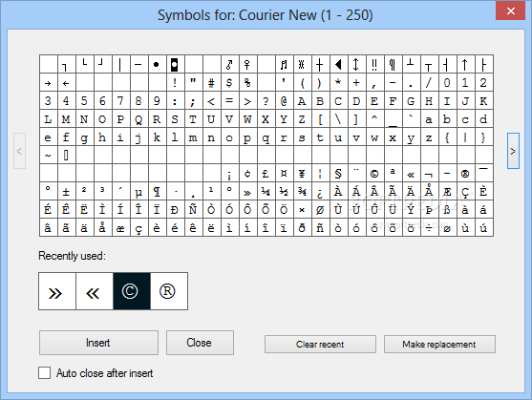Go to the previous symbol page
532x400 pixels.
(19, 151)
